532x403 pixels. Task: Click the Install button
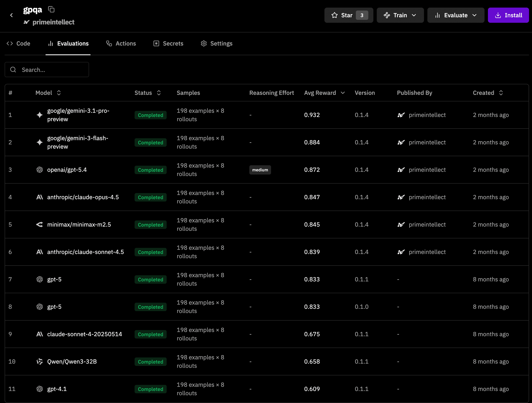(x=508, y=15)
